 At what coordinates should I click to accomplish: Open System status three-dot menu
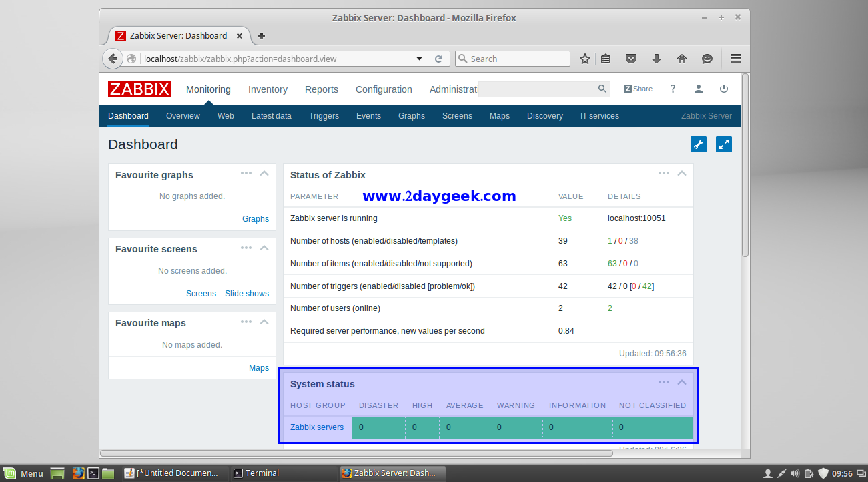pyautogui.click(x=664, y=382)
